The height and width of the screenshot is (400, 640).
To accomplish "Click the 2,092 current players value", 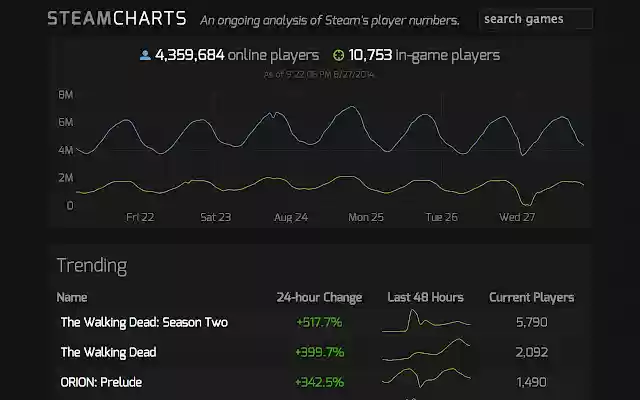I will pyautogui.click(x=531, y=352).
